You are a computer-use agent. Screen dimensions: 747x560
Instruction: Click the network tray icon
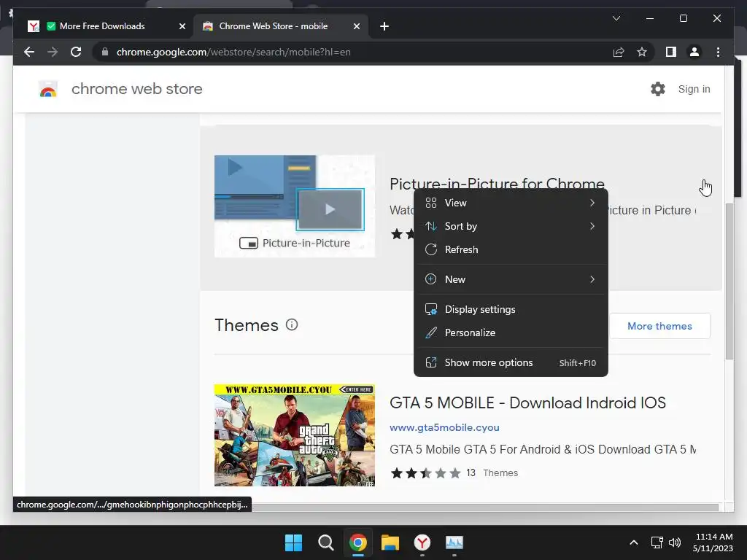point(657,542)
